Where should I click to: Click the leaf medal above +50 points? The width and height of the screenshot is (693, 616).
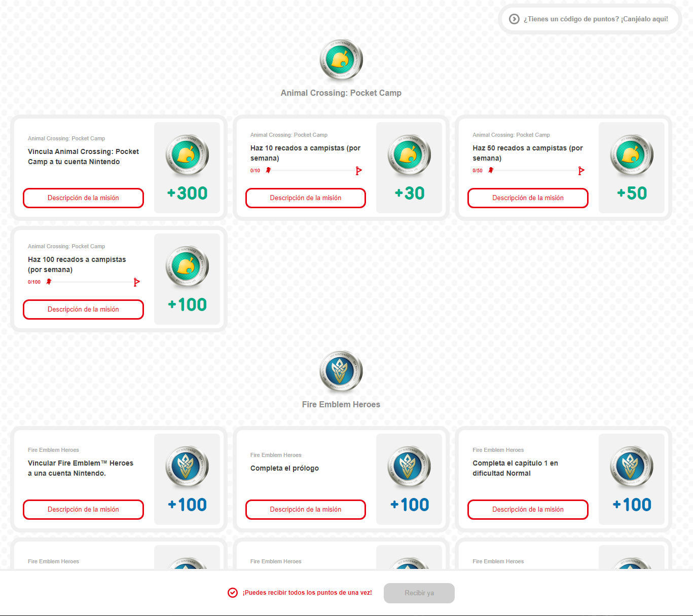point(632,155)
